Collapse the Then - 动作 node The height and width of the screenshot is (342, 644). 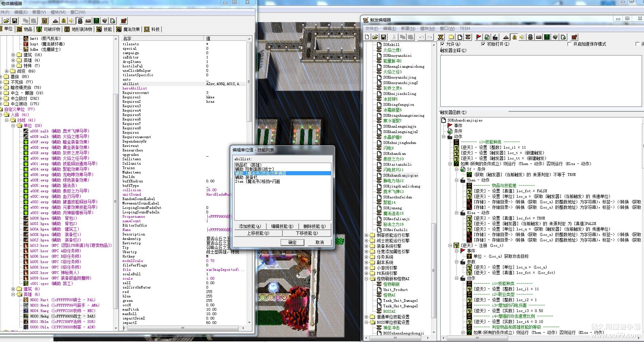tap(457, 180)
